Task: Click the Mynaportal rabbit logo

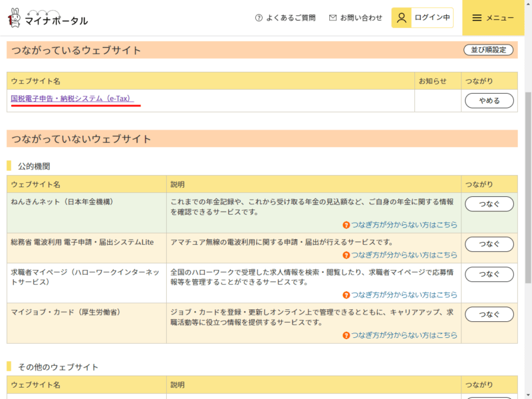Action: [x=15, y=18]
